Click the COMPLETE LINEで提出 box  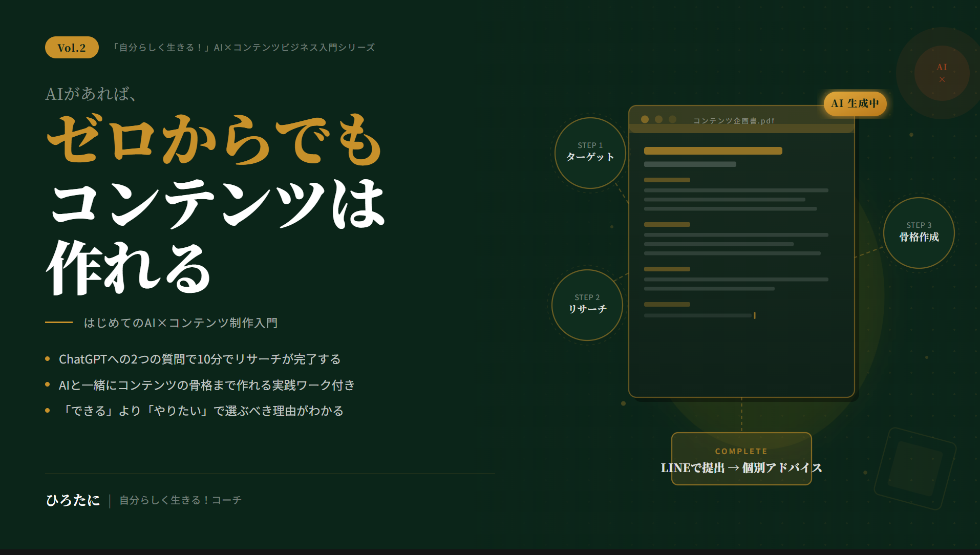tap(741, 459)
